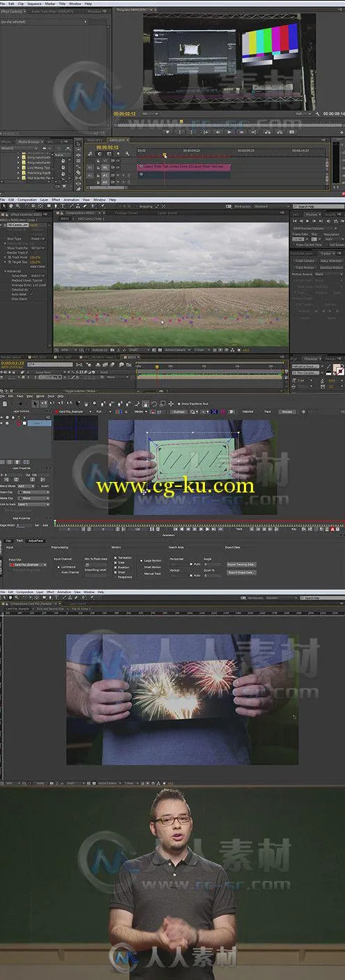345x980 pixels.
Task: Click the 0:00:02:22 timecode in the After Effects timeline
Action: [x=11, y=363]
